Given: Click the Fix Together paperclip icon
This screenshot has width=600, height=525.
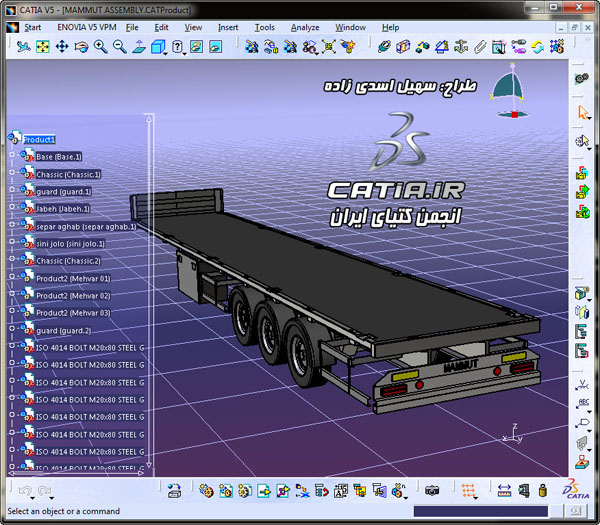Looking at the screenshot, I should click(x=480, y=47).
